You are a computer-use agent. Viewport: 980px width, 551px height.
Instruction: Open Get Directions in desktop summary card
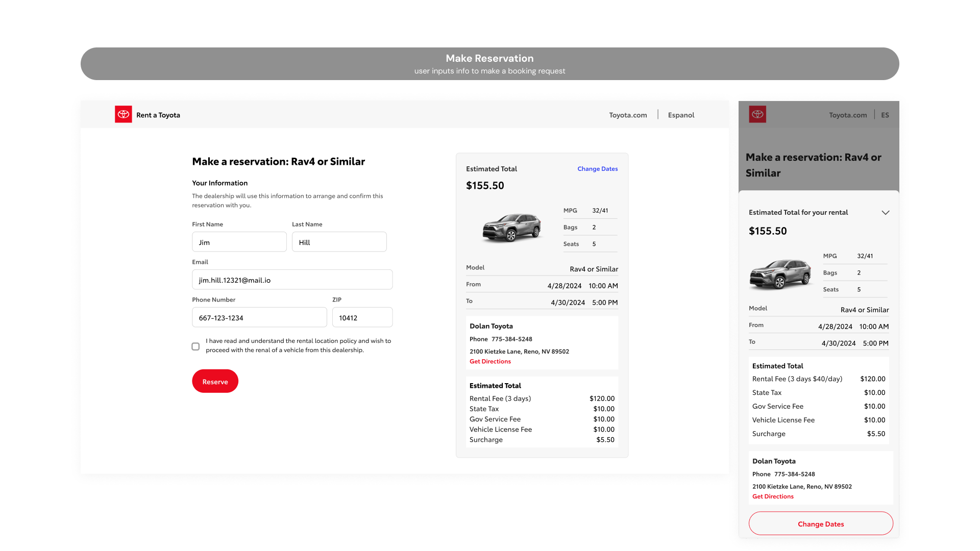point(490,361)
